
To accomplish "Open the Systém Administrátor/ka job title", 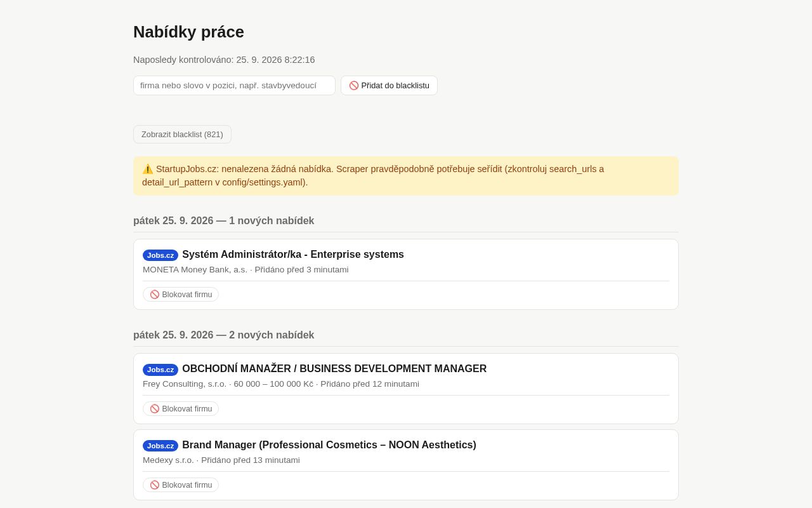I will (293, 255).
